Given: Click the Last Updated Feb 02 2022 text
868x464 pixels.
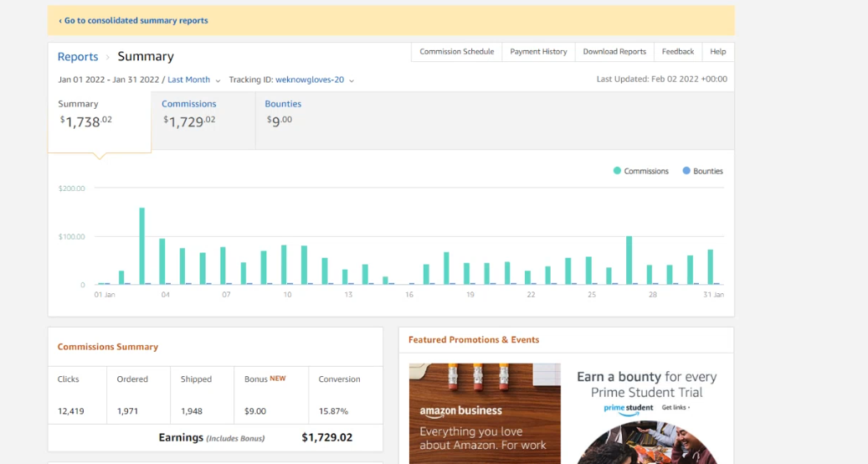Looking at the screenshot, I should pyautogui.click(x=662, y=80).
